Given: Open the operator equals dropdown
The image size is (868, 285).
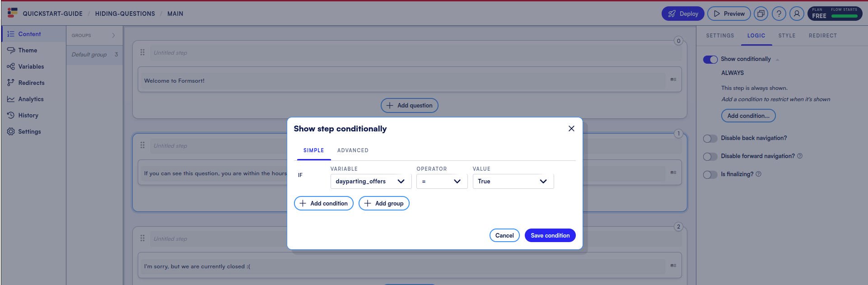Looking at the screenshot, I should (x=441, y=181).
